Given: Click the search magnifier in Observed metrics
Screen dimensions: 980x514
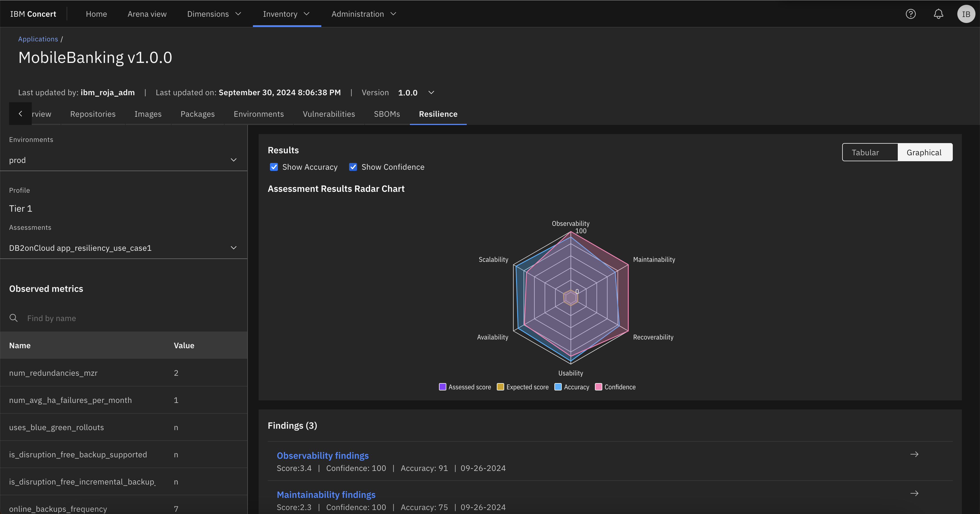Looking at the screenshot, I should pyautogui.click(x=14, y=318).
